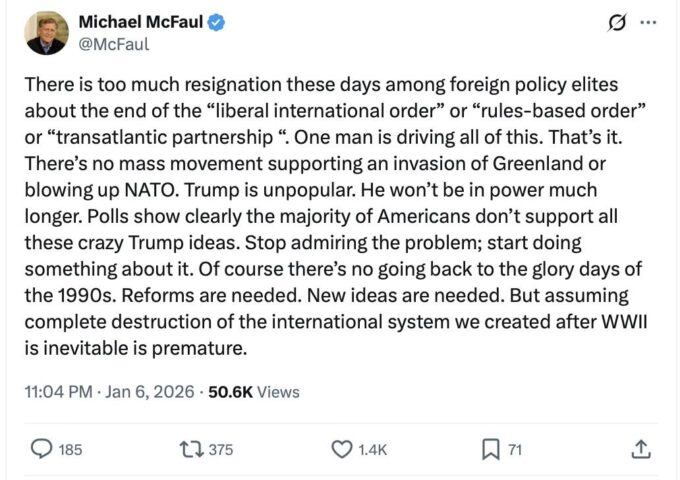
Task: Click the Reply speech bubble icon
Action: coord(42,450)
